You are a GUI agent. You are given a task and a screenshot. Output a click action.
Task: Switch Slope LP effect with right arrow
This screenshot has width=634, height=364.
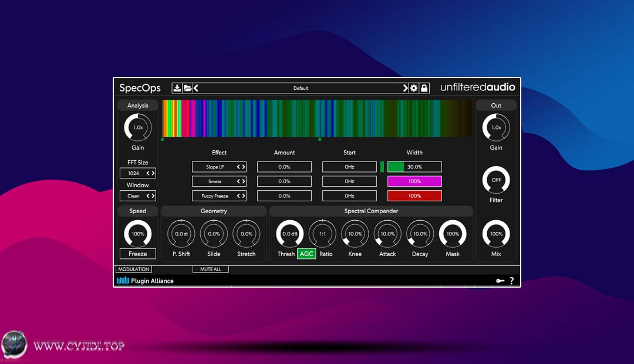point(244,167)
